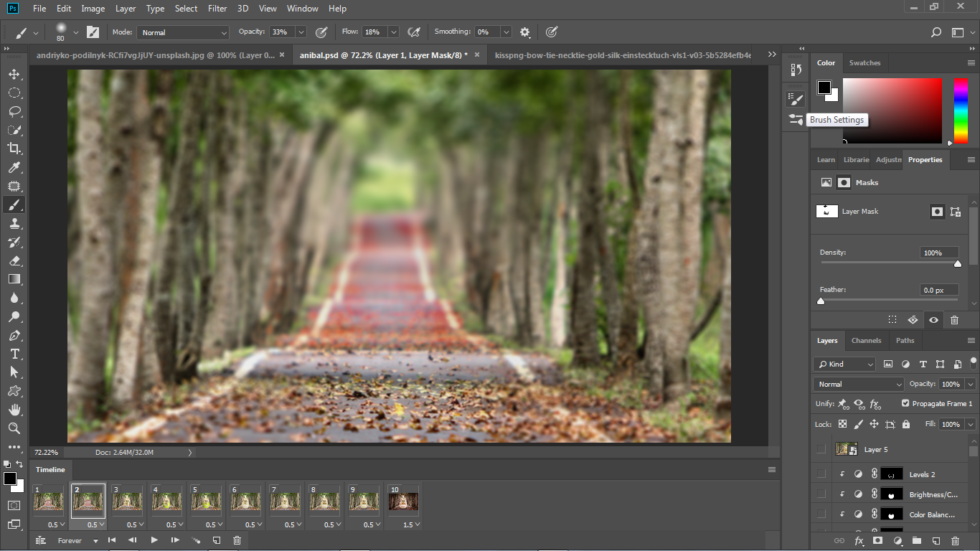Select the Dodge tool

click(x=14, y=316)
